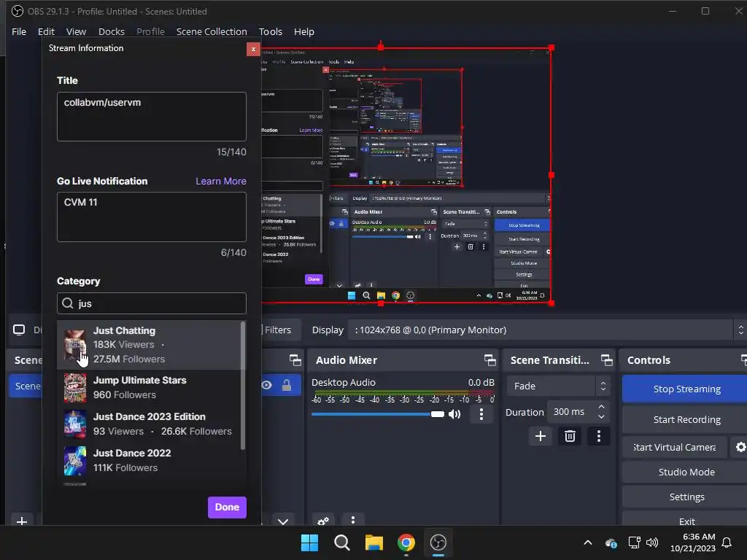The height and width of the screenshot is (560, 747).
Task: Open the Help menu
Action: click(x=304, y=32)
